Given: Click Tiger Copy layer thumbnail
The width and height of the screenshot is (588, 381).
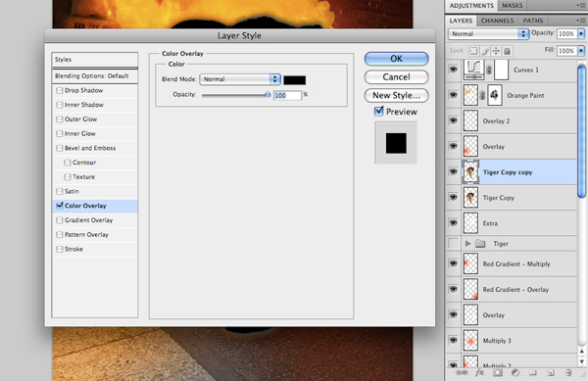Looking at the screenshot, I should pos(470,198).
